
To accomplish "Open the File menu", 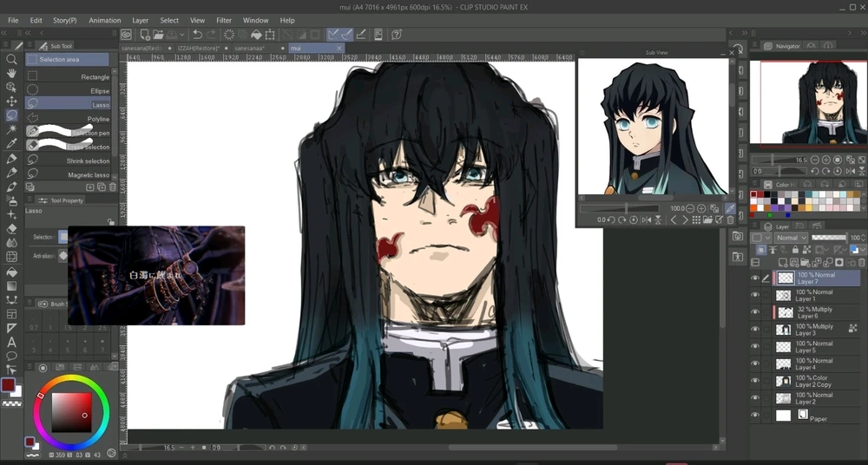I will [13, 20].
